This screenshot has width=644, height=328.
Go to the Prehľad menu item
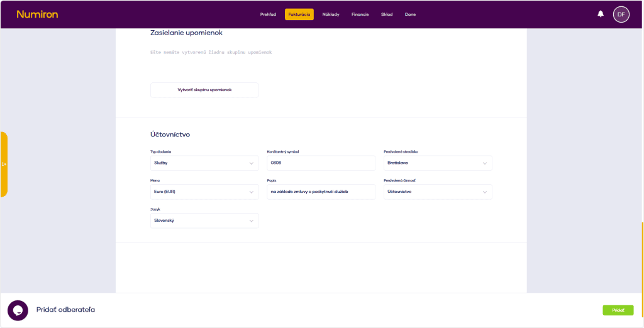point(268,14)
